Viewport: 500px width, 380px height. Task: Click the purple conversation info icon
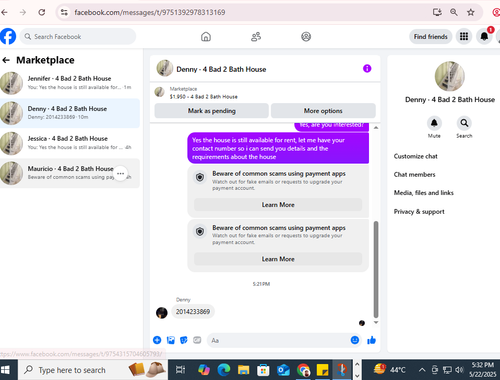(367, 69)
